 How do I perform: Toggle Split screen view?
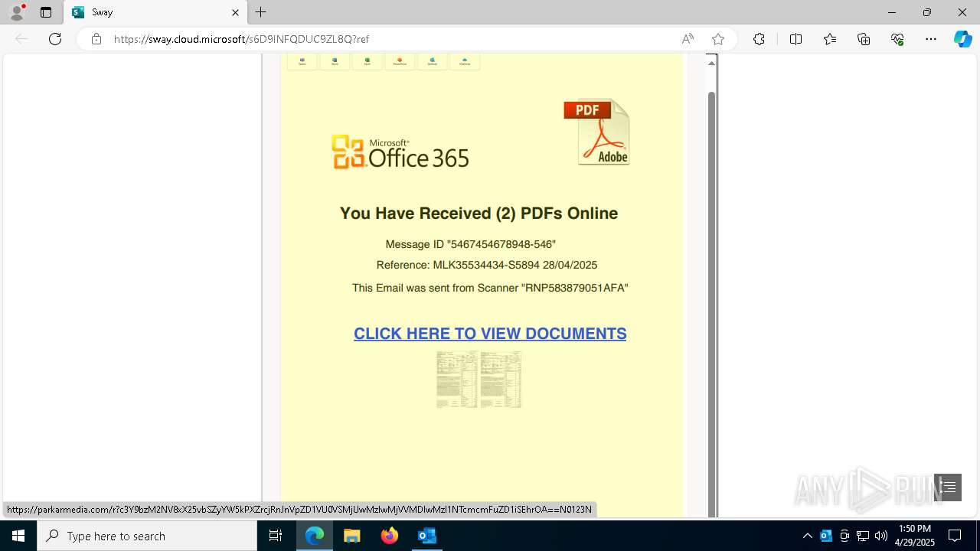pos(795,39)
